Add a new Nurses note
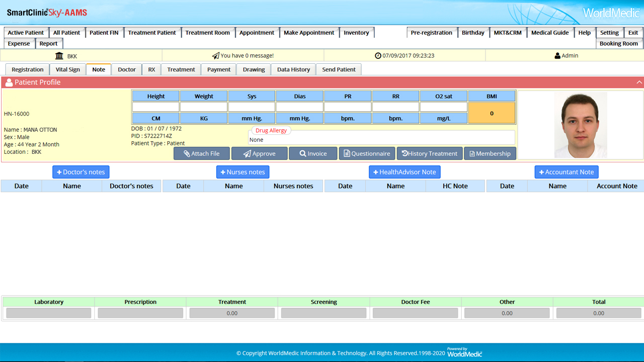Image resolution: width=644 pixels, height=362 pixels. point(243,172)
